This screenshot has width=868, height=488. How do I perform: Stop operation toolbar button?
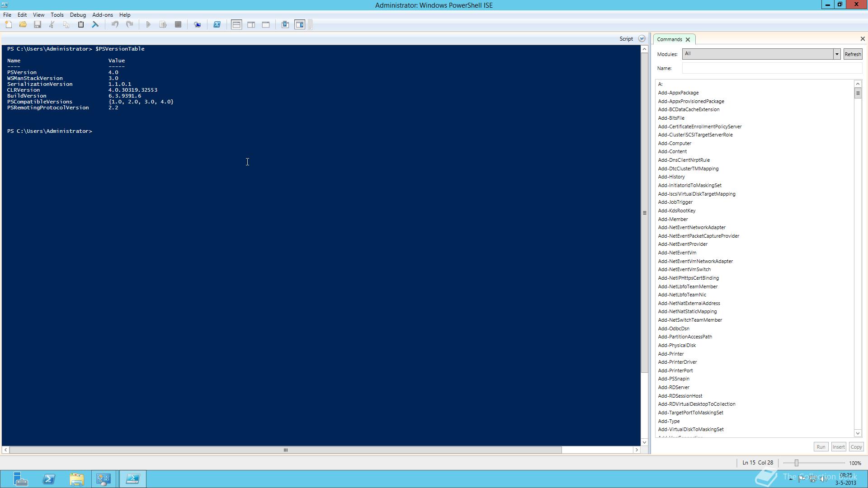point(178,25)
